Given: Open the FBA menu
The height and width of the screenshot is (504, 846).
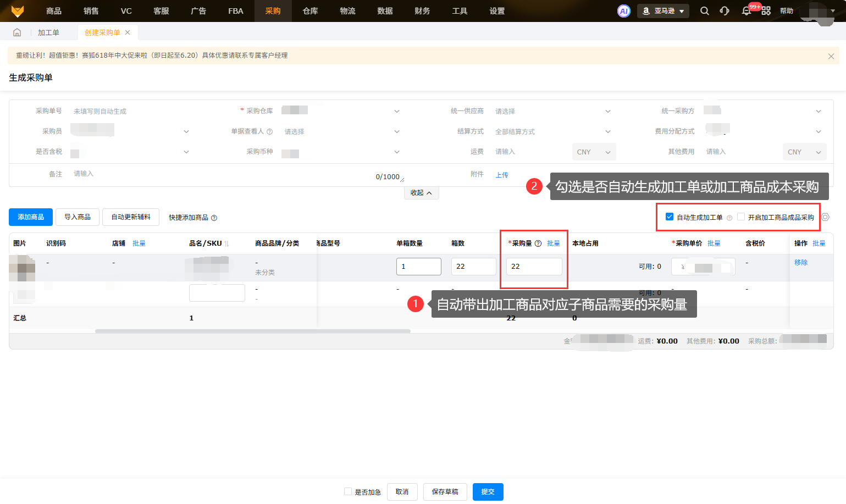Looking at the screenshot, I should [x=236, y=11].
